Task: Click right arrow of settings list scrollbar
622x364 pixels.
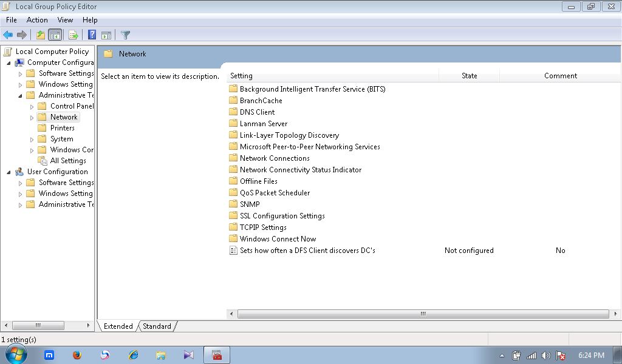Action: [615, 314]
